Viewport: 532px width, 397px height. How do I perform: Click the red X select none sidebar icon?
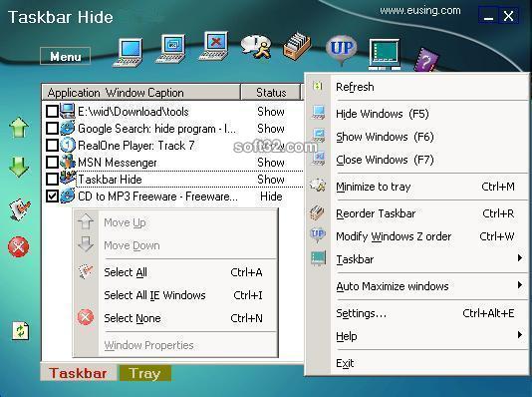pyautogui.click(x=18, y=246)
